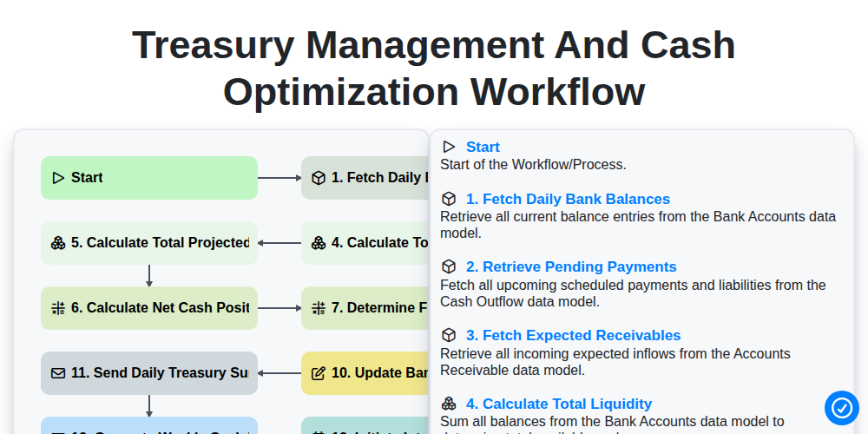The image size is (868, 434).
Task: Select the yellow 10. Update node
Action: click(x=365, y=373)
